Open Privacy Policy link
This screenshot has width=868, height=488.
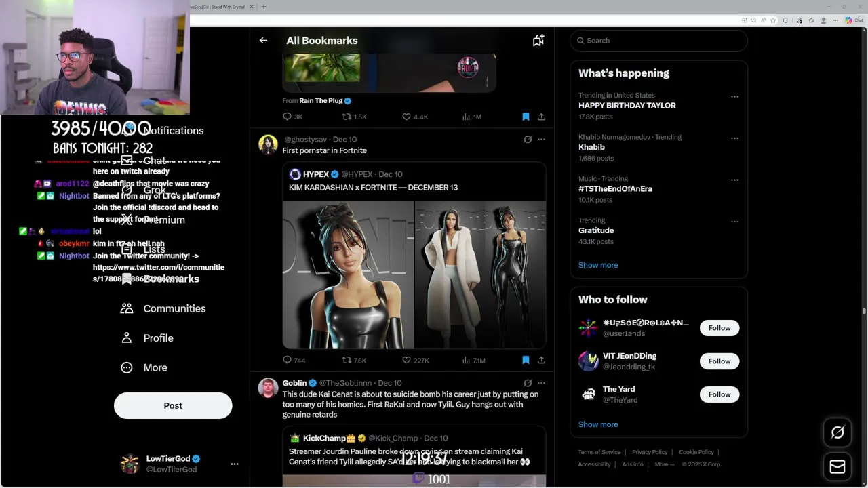(650, 452)
